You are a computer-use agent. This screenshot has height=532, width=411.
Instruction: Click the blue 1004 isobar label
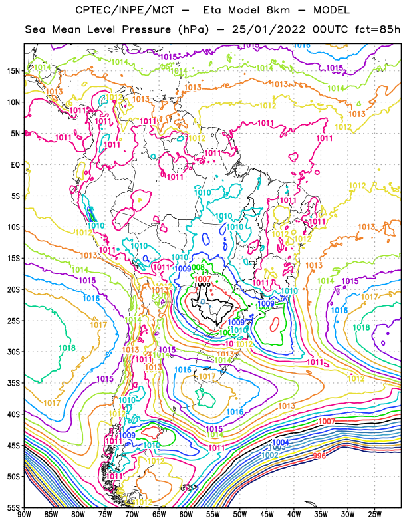(281, 442)
